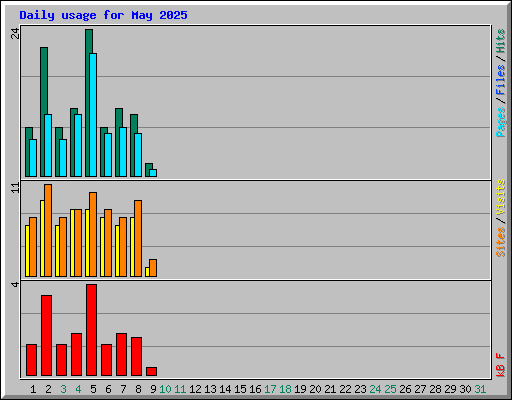The image size is (512, 400).
Task: Select the red KB bar for day 1
Action: tap(31, 360)
